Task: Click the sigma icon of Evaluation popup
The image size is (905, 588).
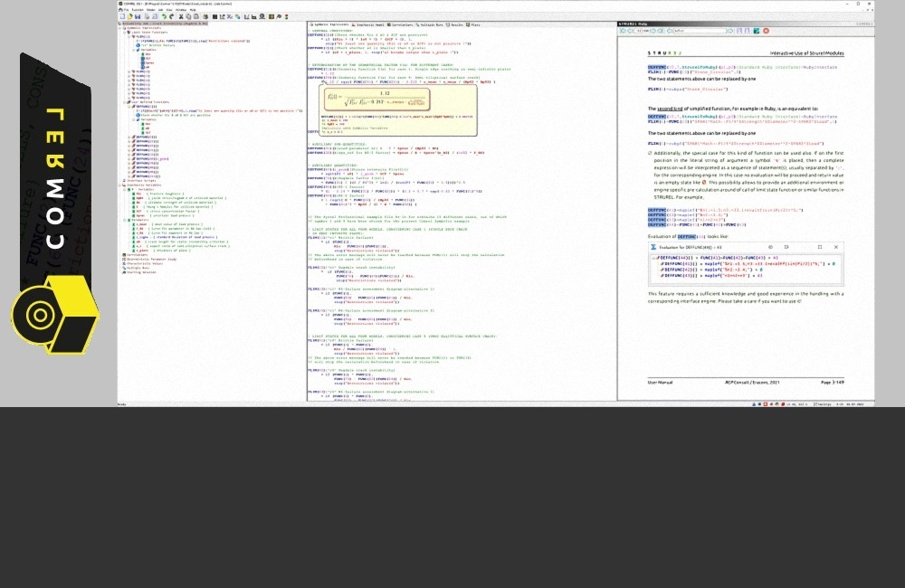Action: click(653, 247)
